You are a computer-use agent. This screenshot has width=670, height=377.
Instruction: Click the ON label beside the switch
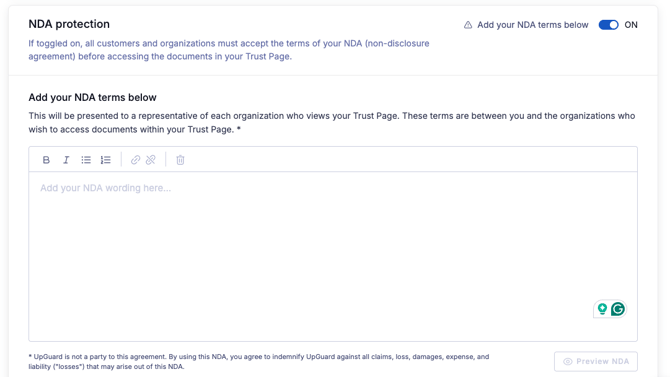pos(631,25)
